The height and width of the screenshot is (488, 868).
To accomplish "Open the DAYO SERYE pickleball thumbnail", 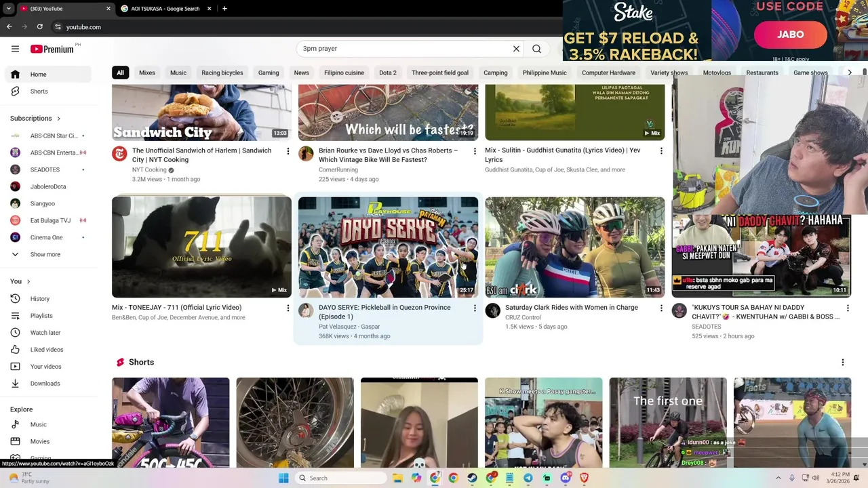I will pos(388,247).
